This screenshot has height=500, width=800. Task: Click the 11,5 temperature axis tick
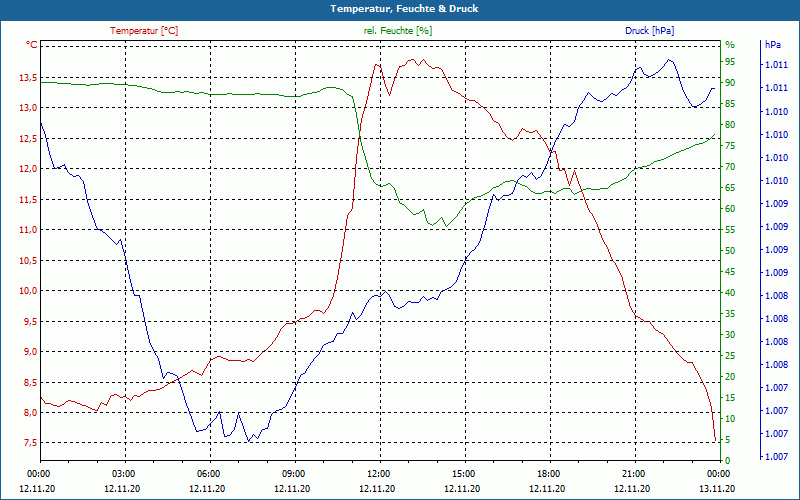click(x=29, y=199)
